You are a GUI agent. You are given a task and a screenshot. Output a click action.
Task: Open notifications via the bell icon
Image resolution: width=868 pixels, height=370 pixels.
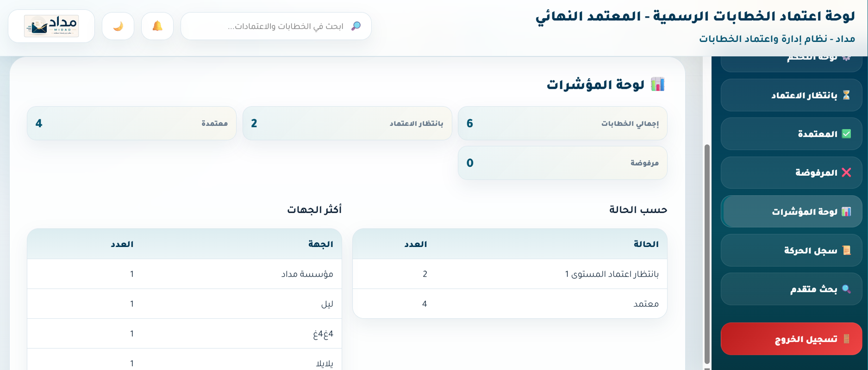(157, 26)
